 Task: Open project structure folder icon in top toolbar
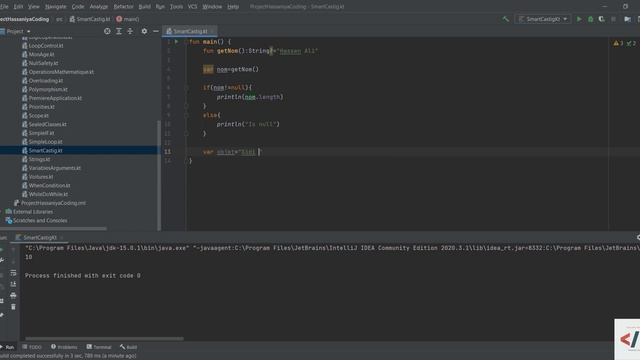(x=627, y=19)
